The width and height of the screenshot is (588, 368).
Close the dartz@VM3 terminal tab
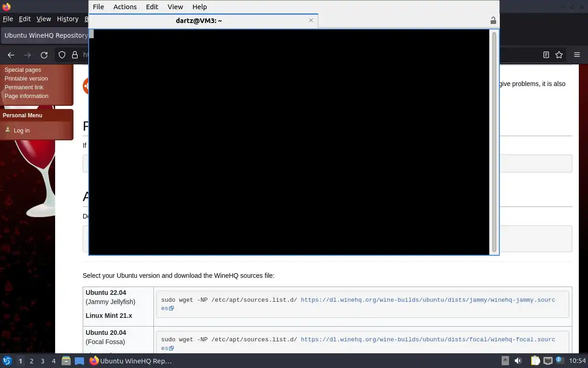click(x=311, y=20)
